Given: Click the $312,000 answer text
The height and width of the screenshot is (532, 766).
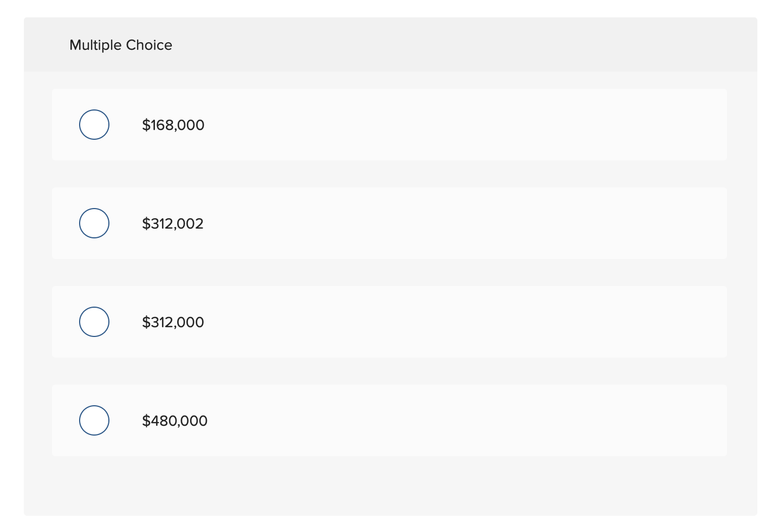Looking at the screenshot, I should point(173,322).
